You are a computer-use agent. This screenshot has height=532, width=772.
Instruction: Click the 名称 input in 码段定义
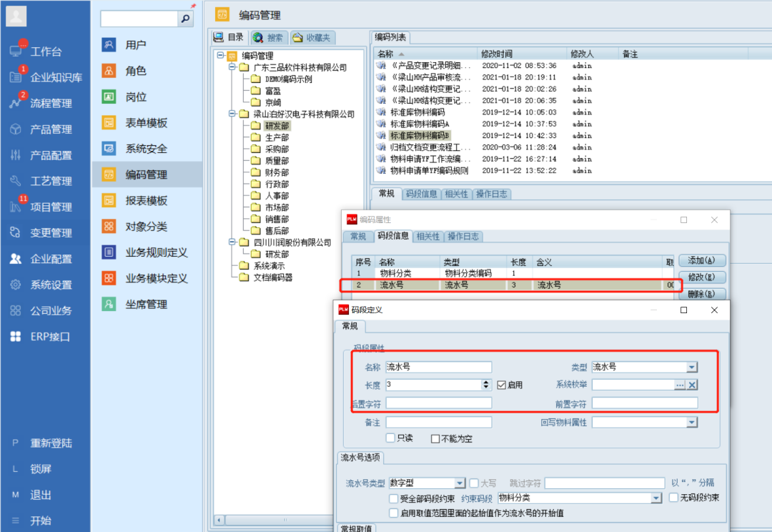point(439,367)
